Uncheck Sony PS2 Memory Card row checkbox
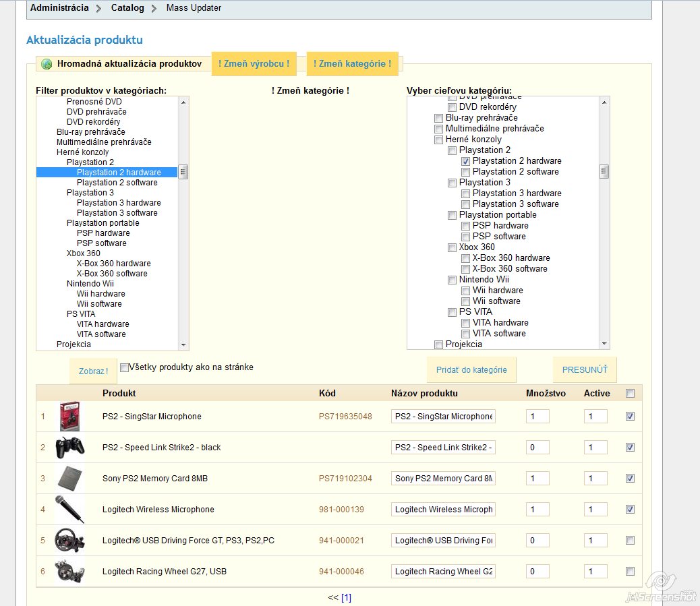 click(630, 479)
